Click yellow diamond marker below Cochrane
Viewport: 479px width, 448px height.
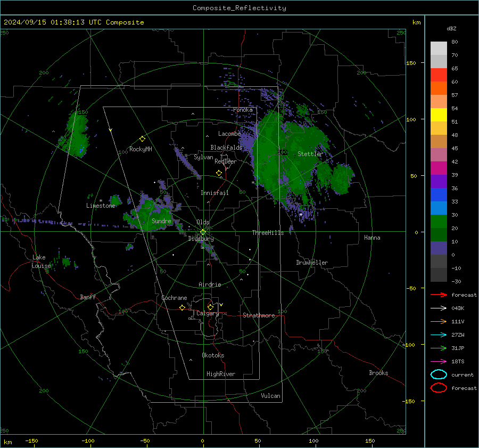182,308
